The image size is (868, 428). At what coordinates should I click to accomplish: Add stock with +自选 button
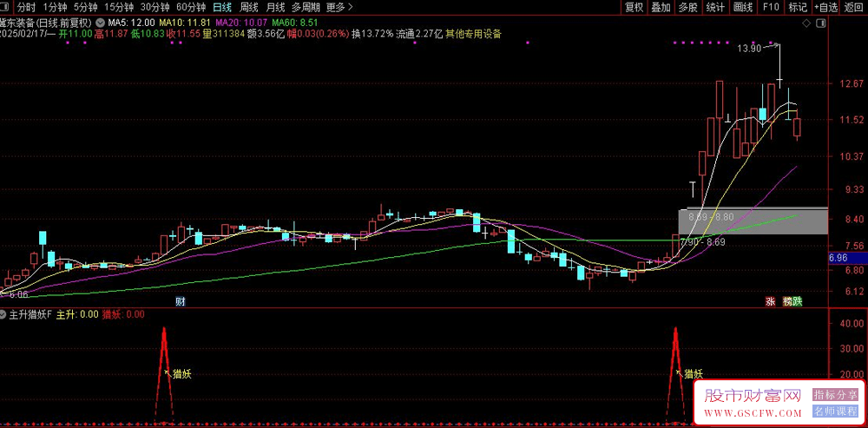tap(826, 7)
